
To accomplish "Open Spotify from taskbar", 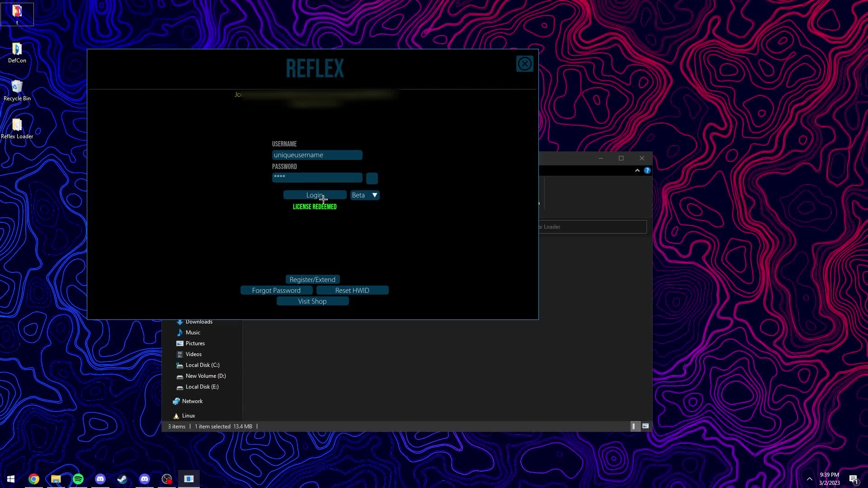I will tap(78, 479).
